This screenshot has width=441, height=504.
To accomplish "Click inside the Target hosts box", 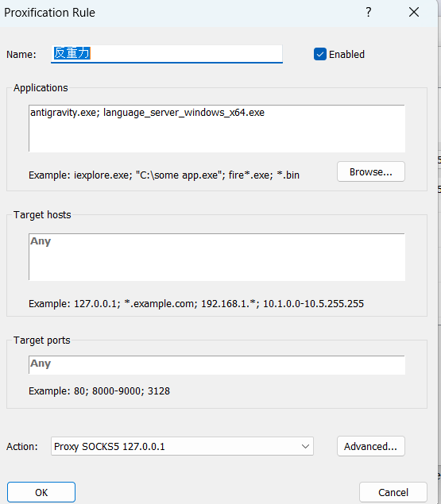I will [x=217, y=257].
